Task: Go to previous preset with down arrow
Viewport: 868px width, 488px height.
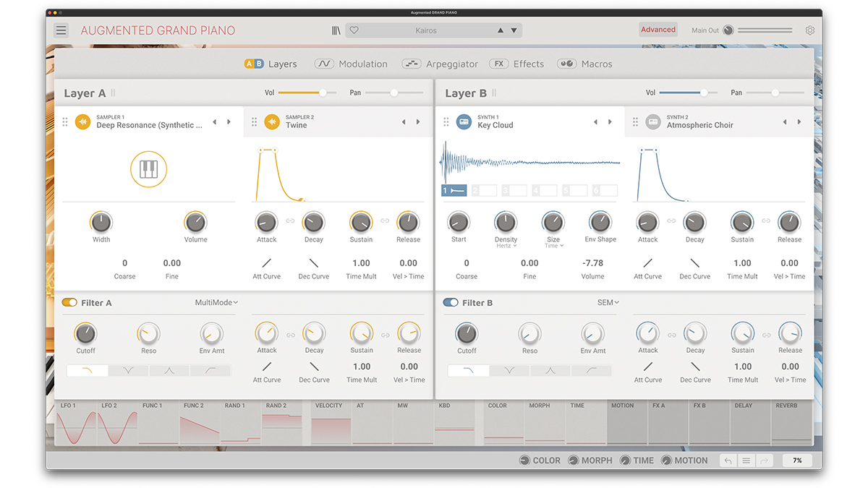Action: pos(514,30)
